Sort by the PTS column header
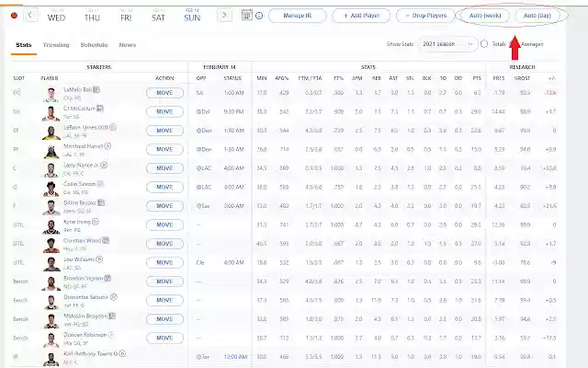Viewport: 588px width, 368px height. point(477,78)
